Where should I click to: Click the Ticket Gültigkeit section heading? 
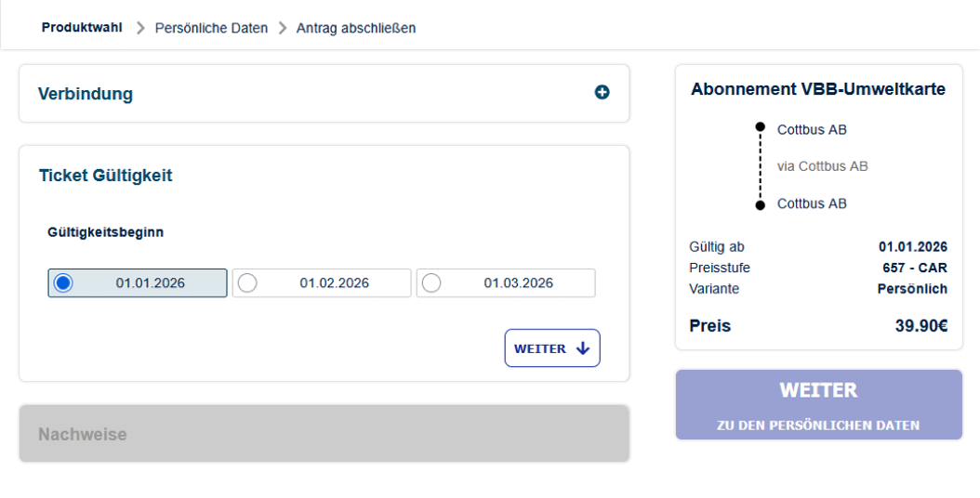[105, 175]
